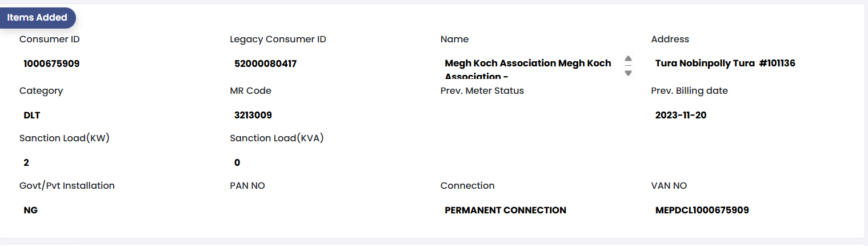Click the Megh Koch Association name text
Screen dimensions: 868x246
point(527,64)
